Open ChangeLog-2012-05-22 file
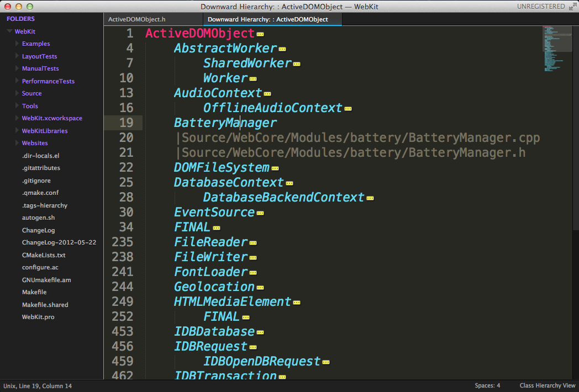579x392 pixels. (59, 242)
